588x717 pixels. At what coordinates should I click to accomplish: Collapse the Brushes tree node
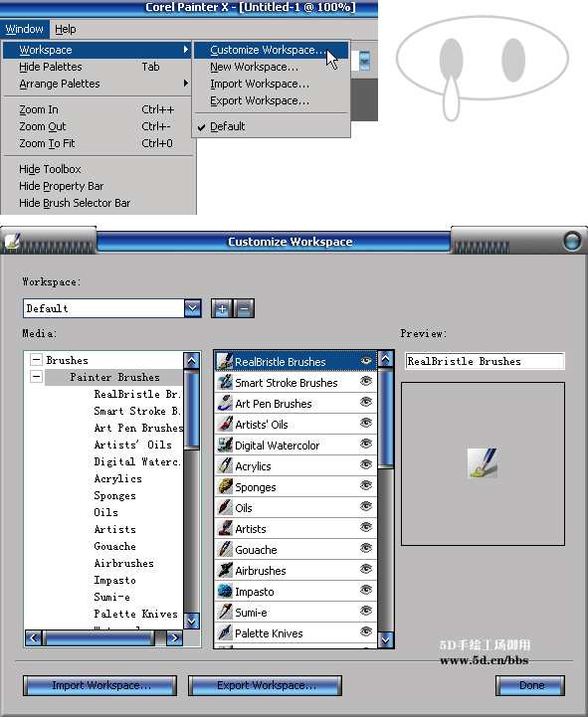36,359
